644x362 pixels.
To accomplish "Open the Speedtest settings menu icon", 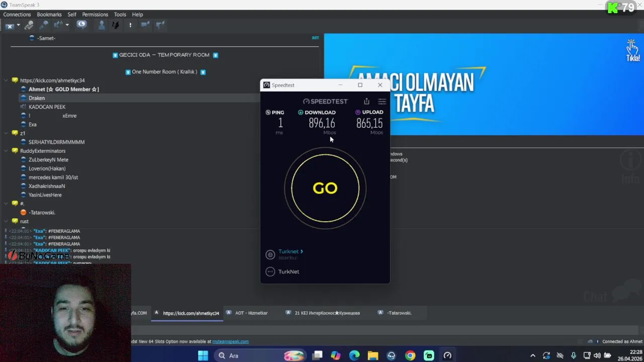I will coord(382,102).
